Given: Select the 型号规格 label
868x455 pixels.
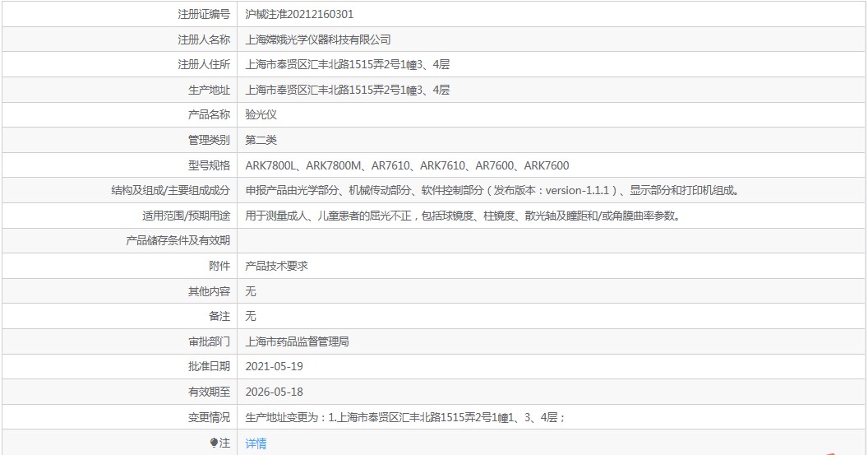Looking at the screenshot, I should point(210,165).
